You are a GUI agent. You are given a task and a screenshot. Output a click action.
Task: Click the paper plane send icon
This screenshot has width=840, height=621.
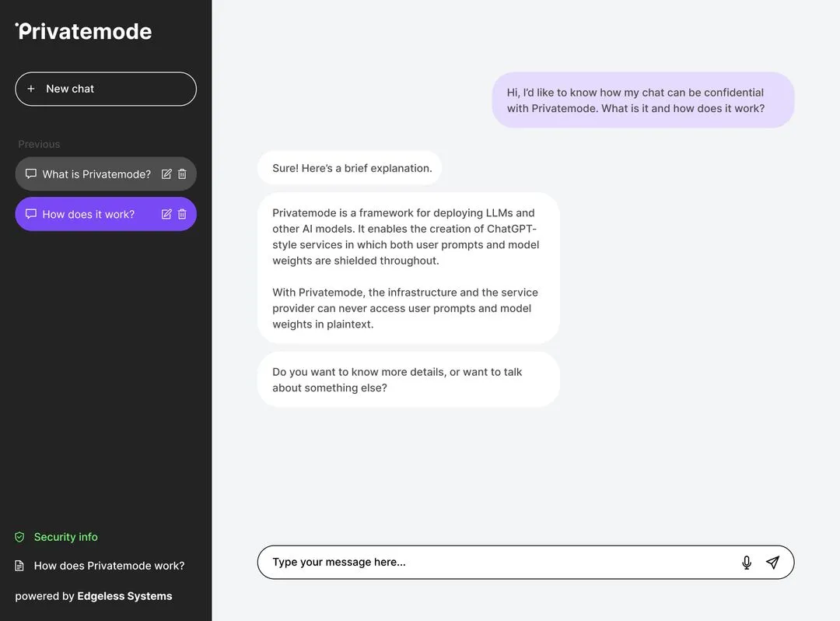point(773,562)
